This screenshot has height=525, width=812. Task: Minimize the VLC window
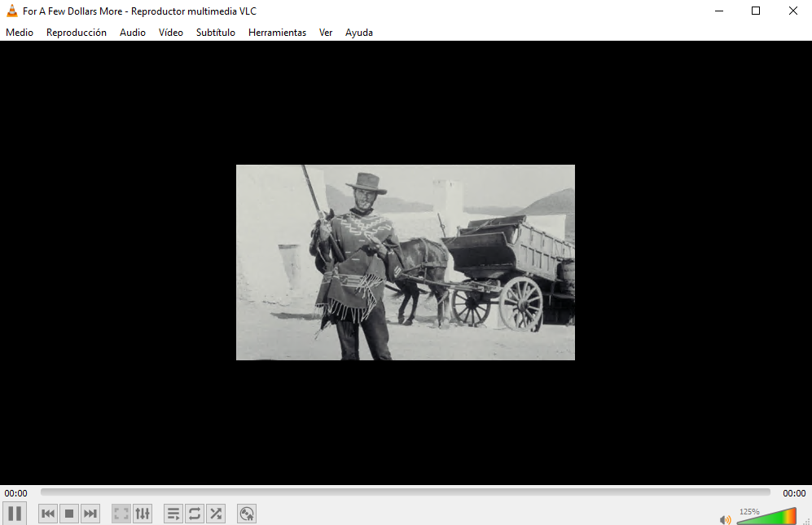[x=719, y=11]
